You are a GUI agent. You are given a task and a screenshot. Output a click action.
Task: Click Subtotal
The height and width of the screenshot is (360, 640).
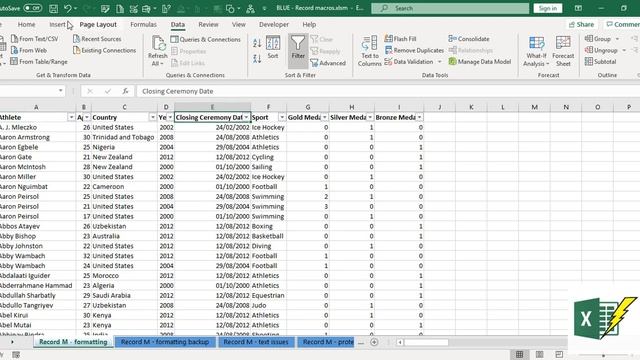(x=600, y=62)
